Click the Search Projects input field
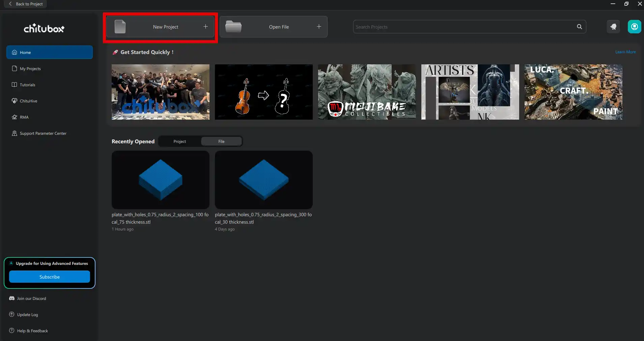644x341 pixels. click(464, 27)
